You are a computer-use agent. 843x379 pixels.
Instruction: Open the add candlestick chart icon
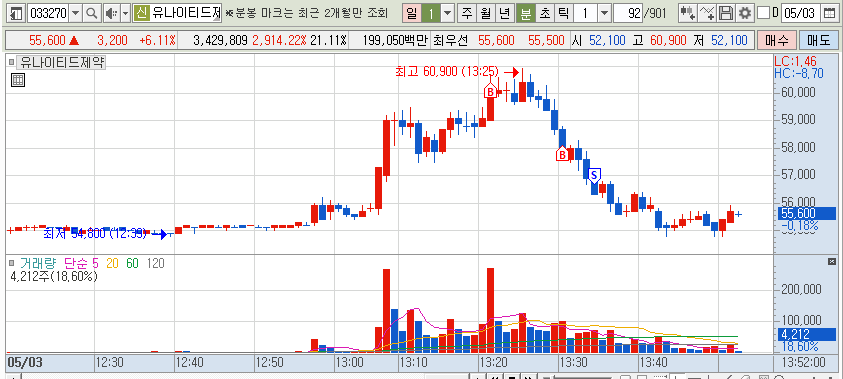point(687,13)
